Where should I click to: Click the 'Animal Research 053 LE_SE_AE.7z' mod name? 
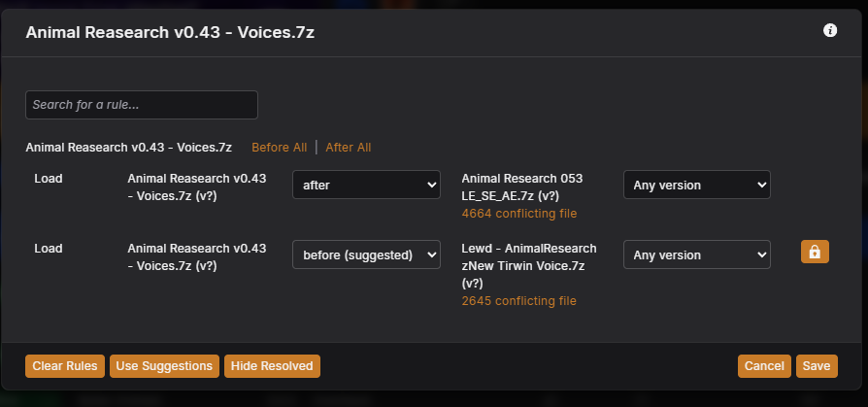point(522,187)
